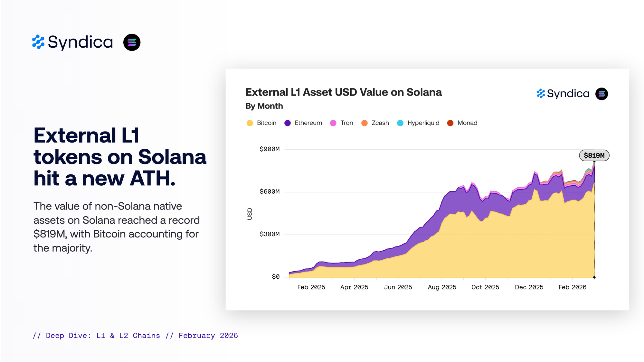644x362 pixels.
Task: Click the $819M value callout bubble
Action: tap(594, 155)
